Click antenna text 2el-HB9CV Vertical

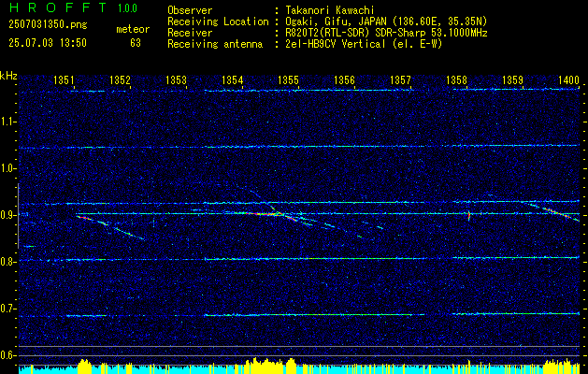[x=336, y=44]
